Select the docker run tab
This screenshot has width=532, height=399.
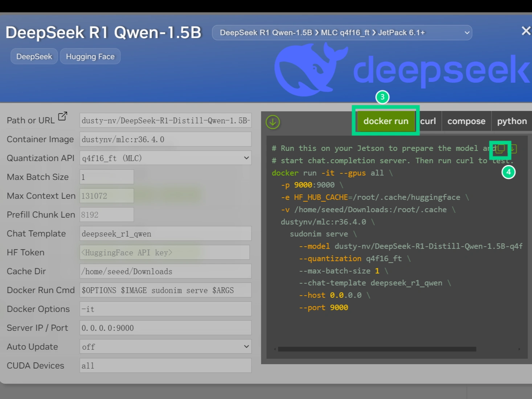[385, 121]
